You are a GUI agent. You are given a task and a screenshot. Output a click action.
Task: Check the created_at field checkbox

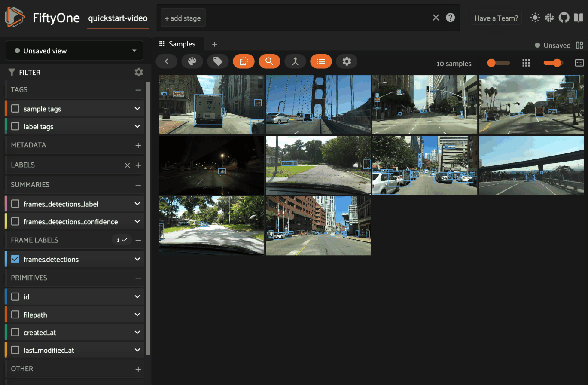click(15, 332)
